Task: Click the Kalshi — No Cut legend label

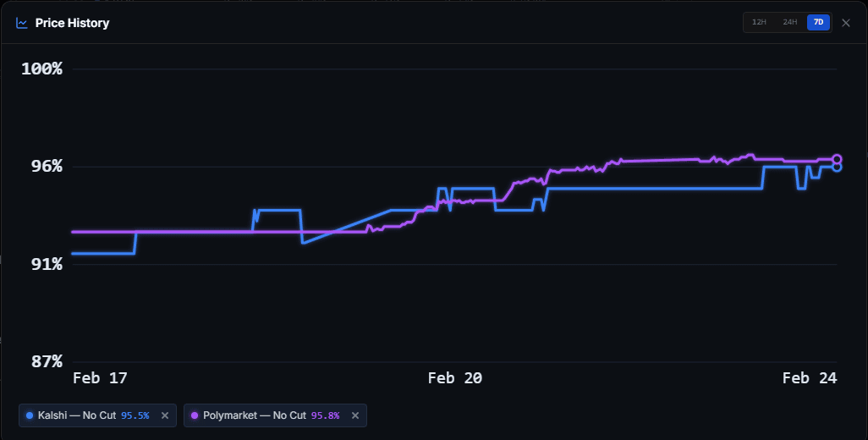Action: click(77, 415)
